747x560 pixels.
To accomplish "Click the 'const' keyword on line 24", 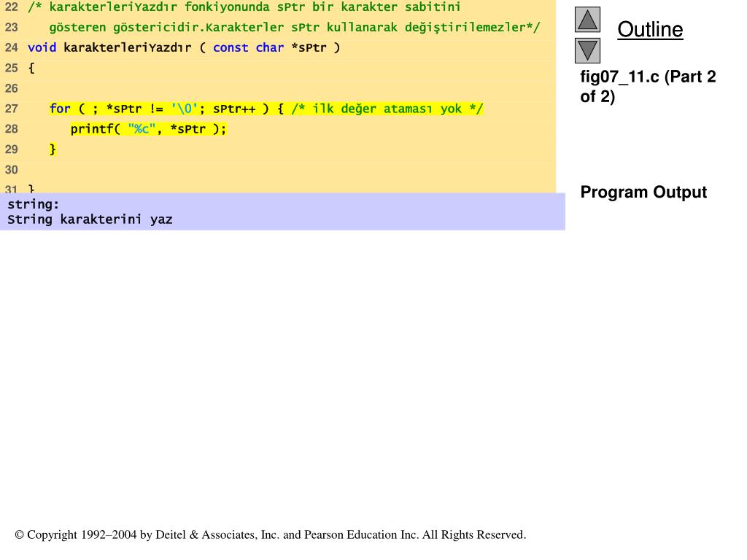I will 231,47.
